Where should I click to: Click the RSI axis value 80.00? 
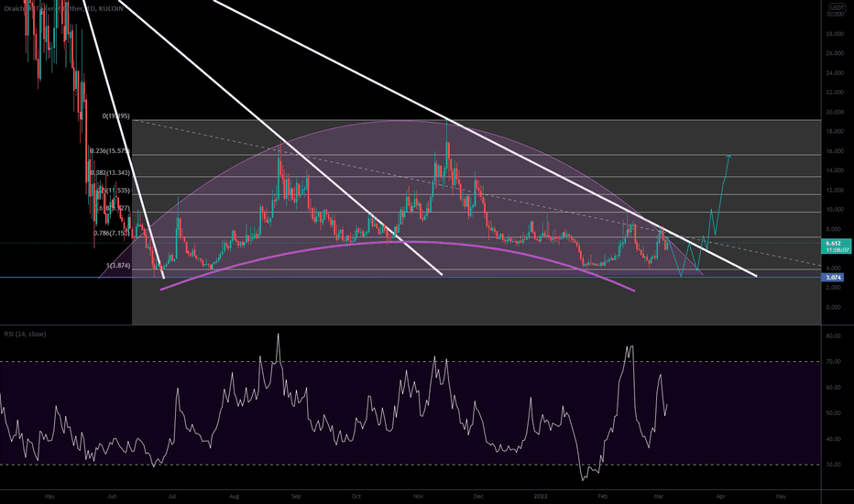[x=834, y=336]
